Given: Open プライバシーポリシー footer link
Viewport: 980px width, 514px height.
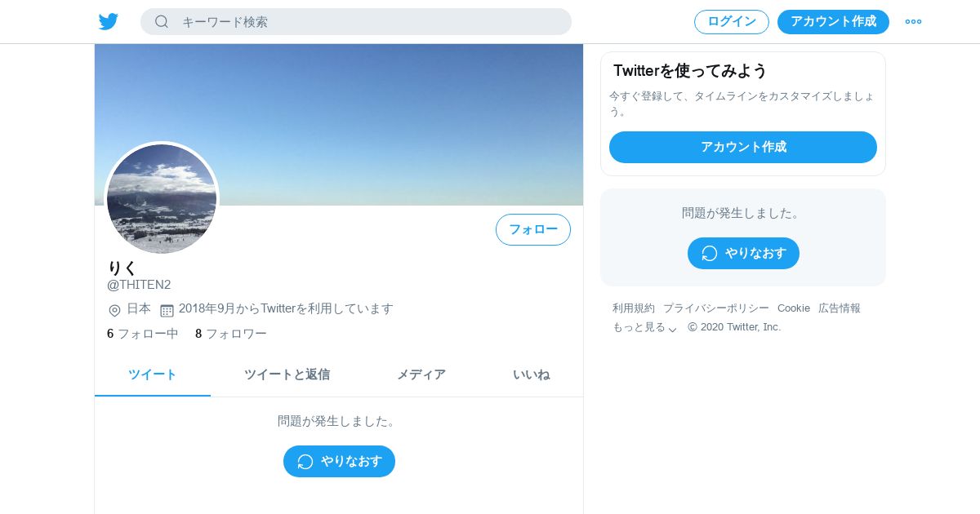Looking at the screenshot, I should pos(716,308).
